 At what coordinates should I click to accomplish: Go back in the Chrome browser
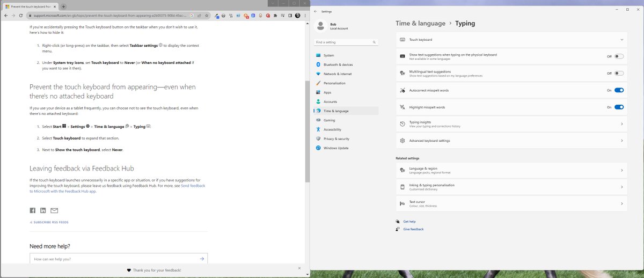(5, 16)
